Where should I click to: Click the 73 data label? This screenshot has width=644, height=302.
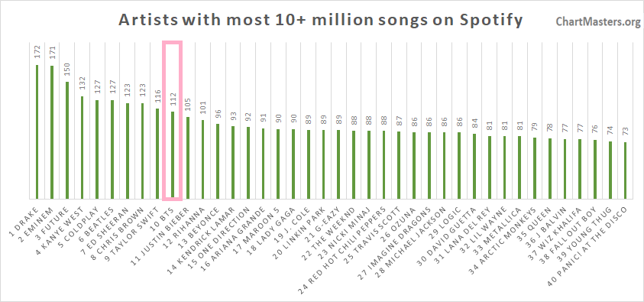click(x=625, y=134)
